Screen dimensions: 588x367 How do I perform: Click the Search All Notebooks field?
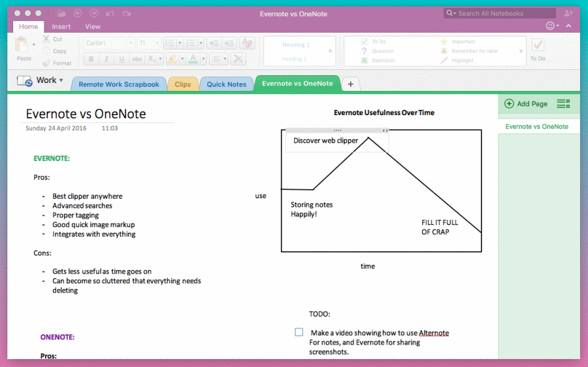500,13
